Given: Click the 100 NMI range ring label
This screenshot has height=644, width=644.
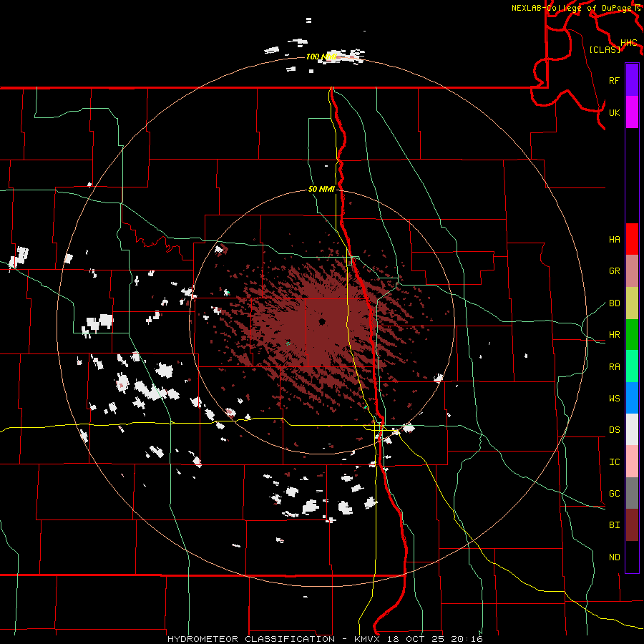Looking at the screenshot, I should [x=321, y=57].
